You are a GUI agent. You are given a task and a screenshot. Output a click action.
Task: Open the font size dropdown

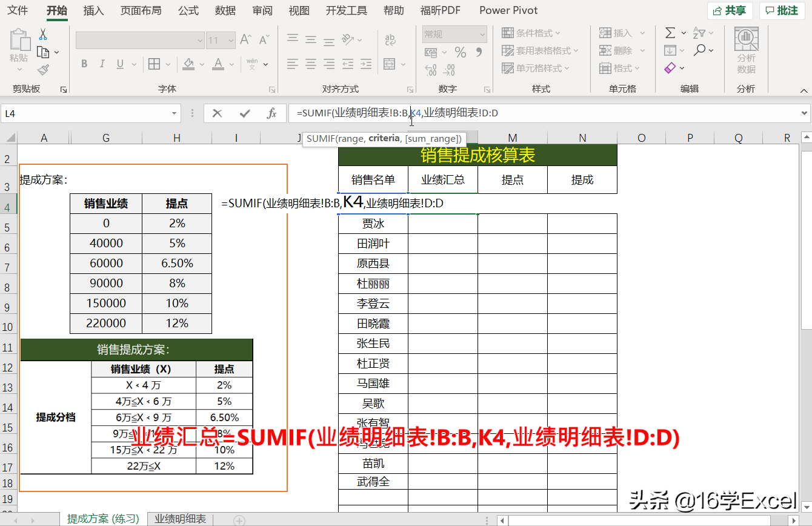(x=230, y=41)
